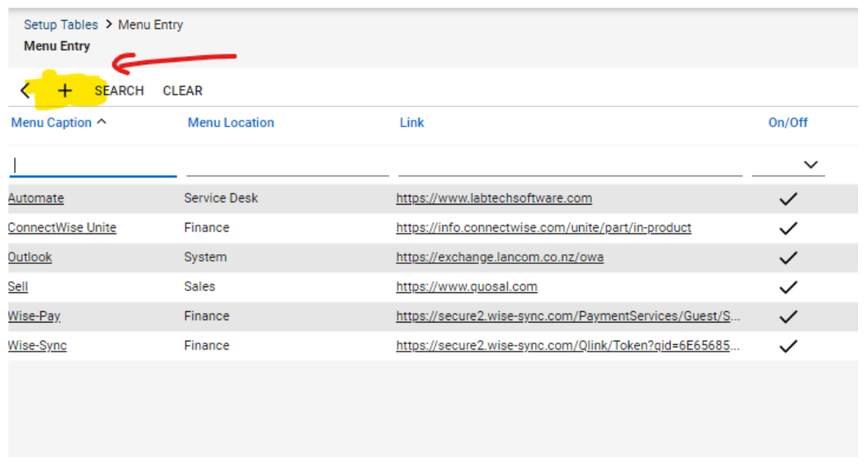Open wise-sync Qlink Token link
This screenshot has height=467, width=868.
pyautogui.click(x=568, y=345)
